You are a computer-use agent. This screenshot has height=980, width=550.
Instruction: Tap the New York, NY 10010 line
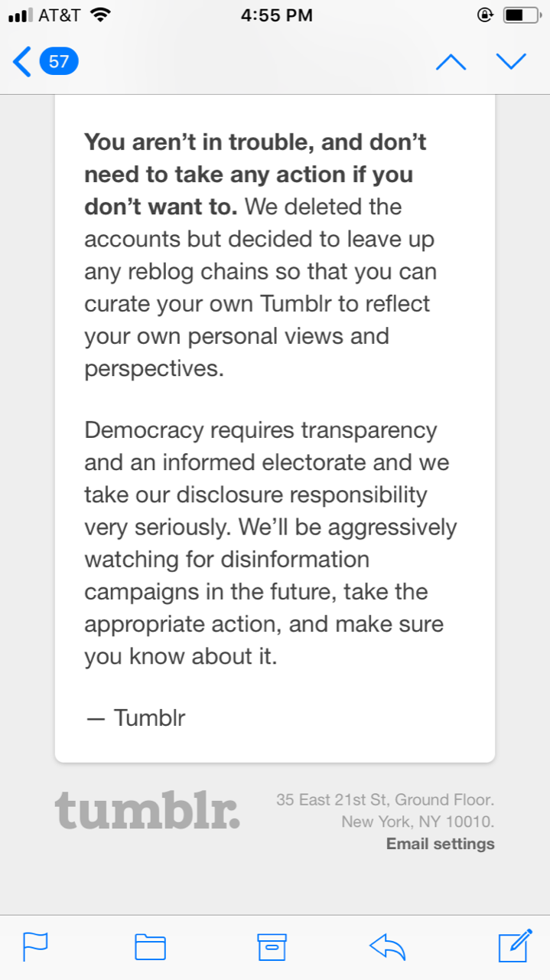[x=418, y=822]
